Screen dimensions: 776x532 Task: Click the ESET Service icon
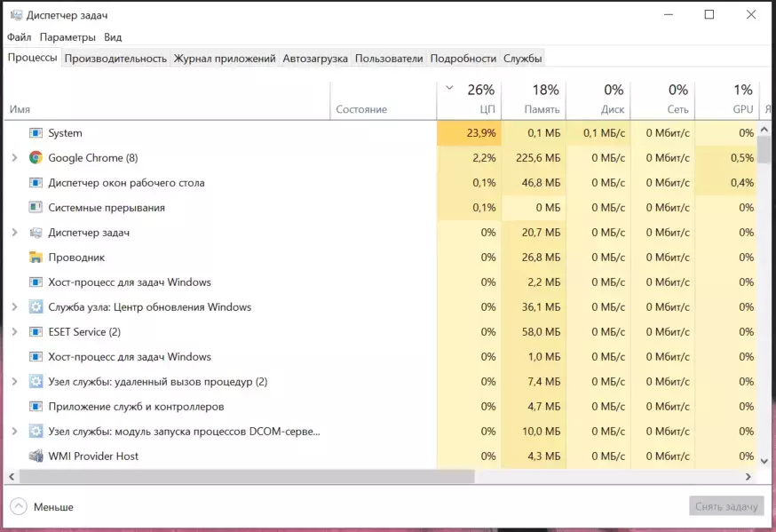(36, 331)
